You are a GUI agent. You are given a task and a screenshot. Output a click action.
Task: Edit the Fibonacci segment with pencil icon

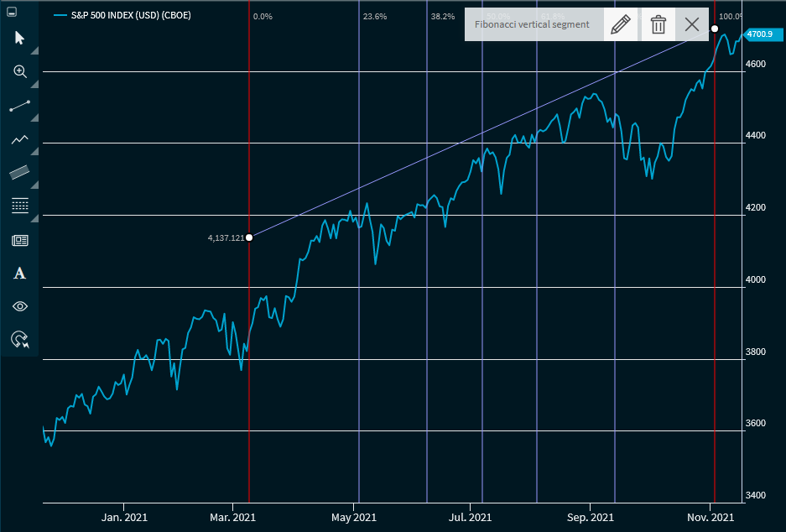(x=620, y=24)
